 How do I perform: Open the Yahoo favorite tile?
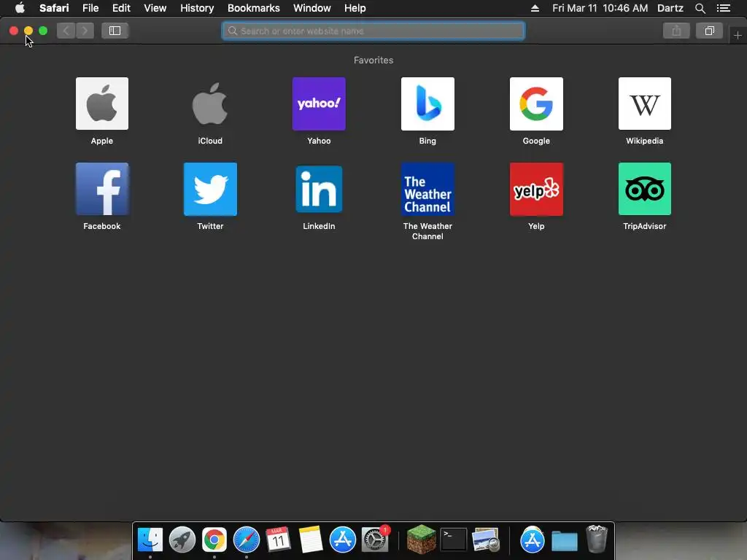[x=319, y=104]
